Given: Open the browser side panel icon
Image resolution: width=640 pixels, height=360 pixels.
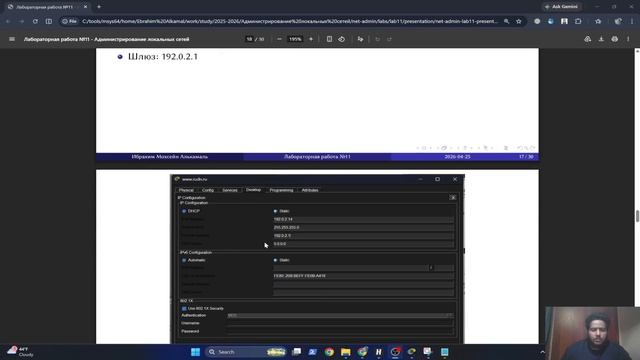Looking at the screenshot, I should pos(49,21).
